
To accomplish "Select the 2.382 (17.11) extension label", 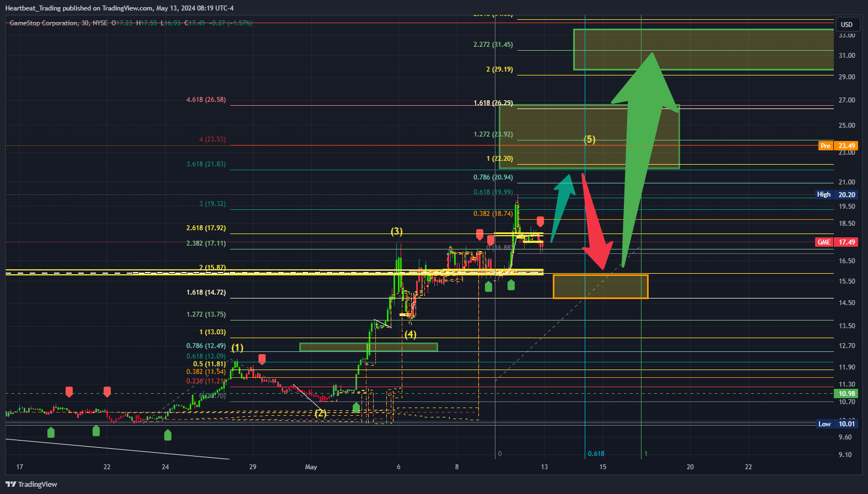I will coord(206,243).
